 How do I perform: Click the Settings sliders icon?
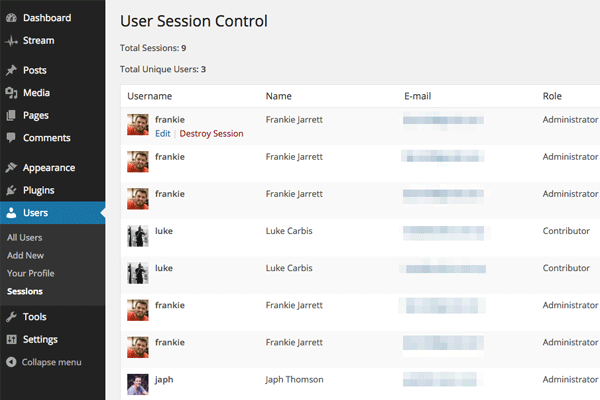click(11, 339)
